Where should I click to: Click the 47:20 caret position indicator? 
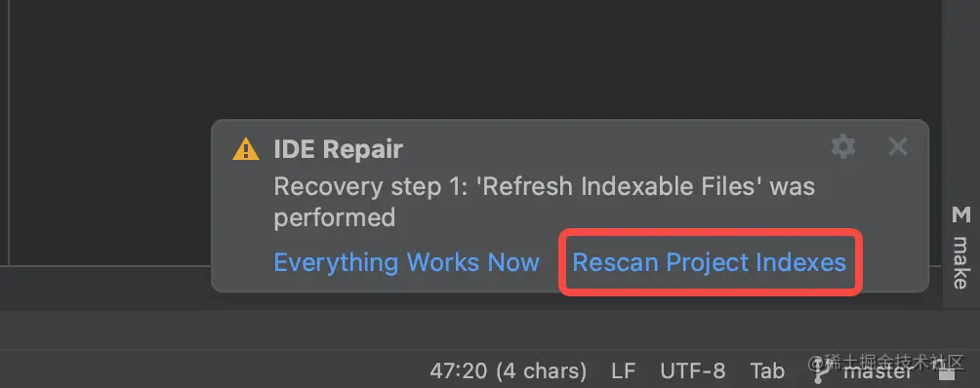[458, 371]
